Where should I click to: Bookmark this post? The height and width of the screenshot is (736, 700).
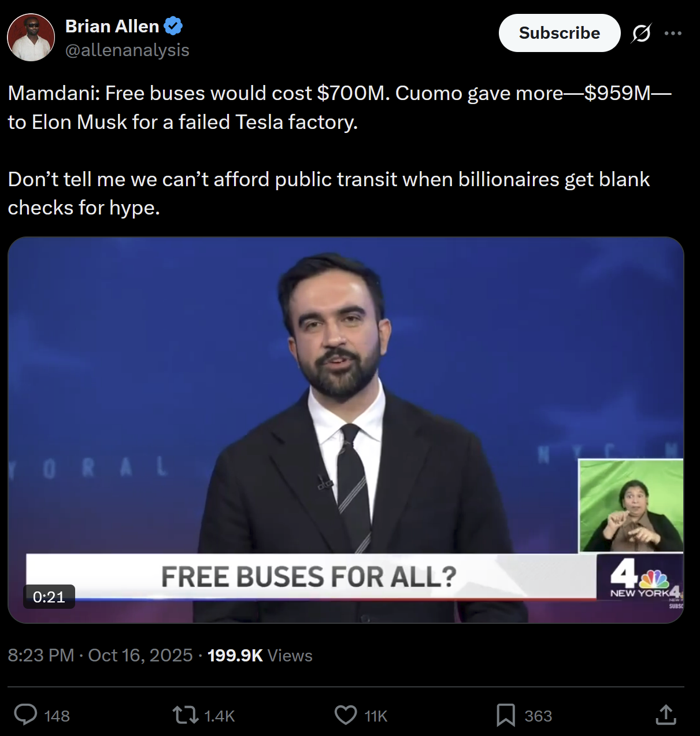(x=506, y=715)
